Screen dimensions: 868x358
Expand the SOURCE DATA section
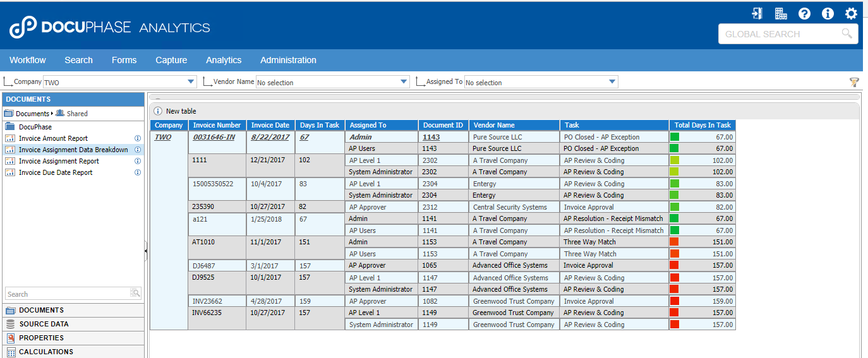(x=73, y=324)
